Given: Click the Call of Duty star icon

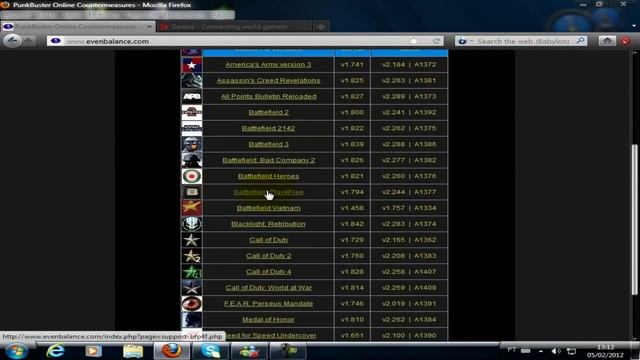Looking at the screenshot, I should [x=191, y=240].
